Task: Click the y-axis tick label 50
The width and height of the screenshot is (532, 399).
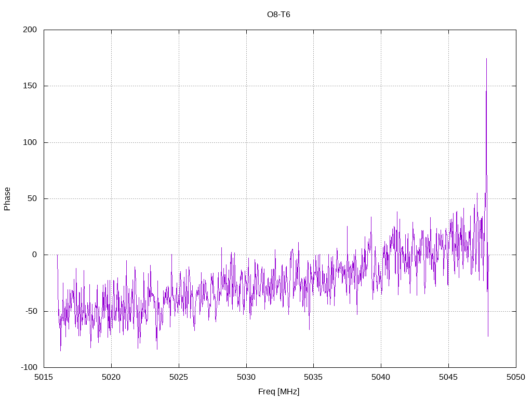Action: [x=32, y=198]
